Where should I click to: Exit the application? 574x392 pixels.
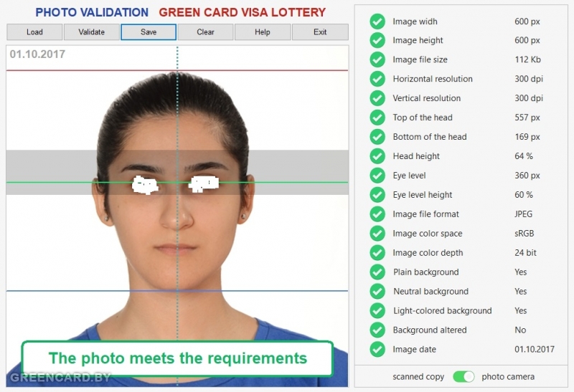(x=320, y=32)
